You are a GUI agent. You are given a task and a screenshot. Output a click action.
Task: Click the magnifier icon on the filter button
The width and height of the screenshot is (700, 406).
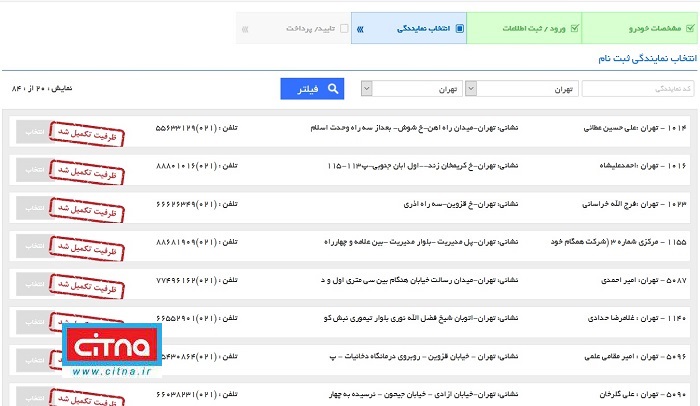tap(334, 89)
